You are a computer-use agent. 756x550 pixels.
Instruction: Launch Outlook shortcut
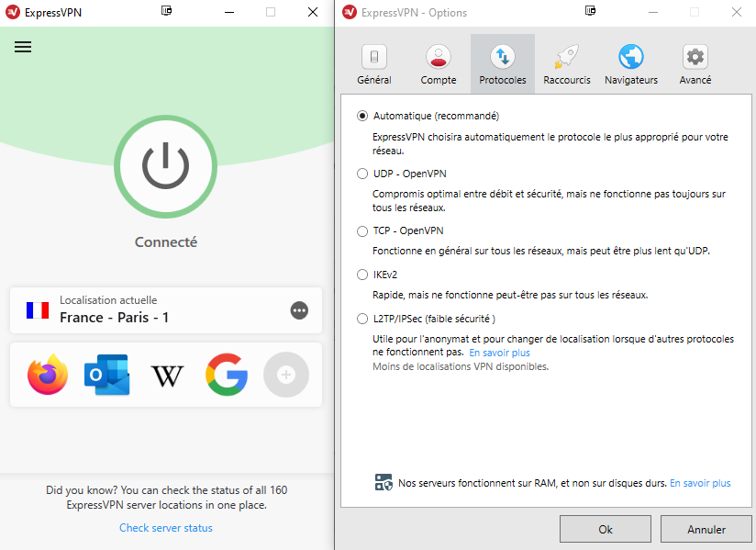pos(107,375)
